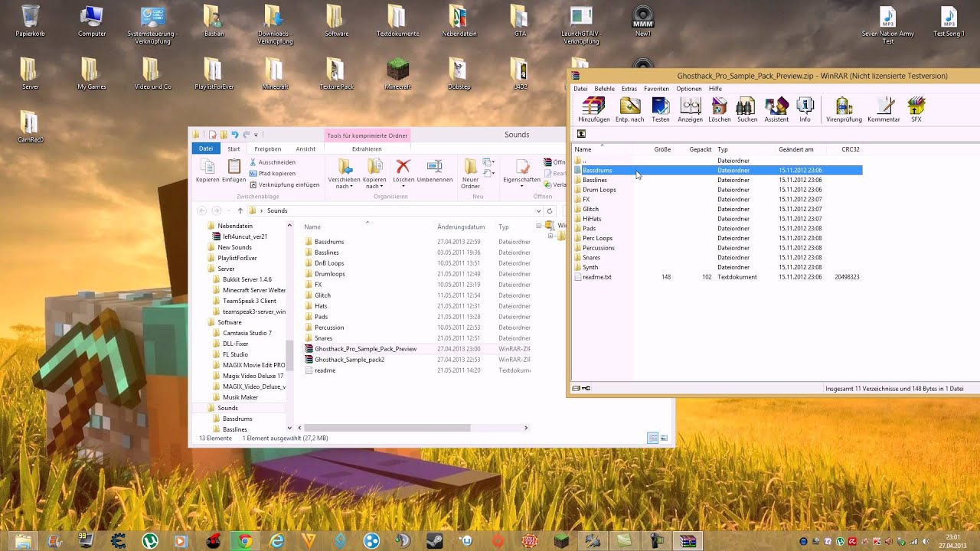Expand address bar history dropdown in Explorer
The width and height of the screenshot is (980, 551).
pyautogui.click(x=538, y=210)
